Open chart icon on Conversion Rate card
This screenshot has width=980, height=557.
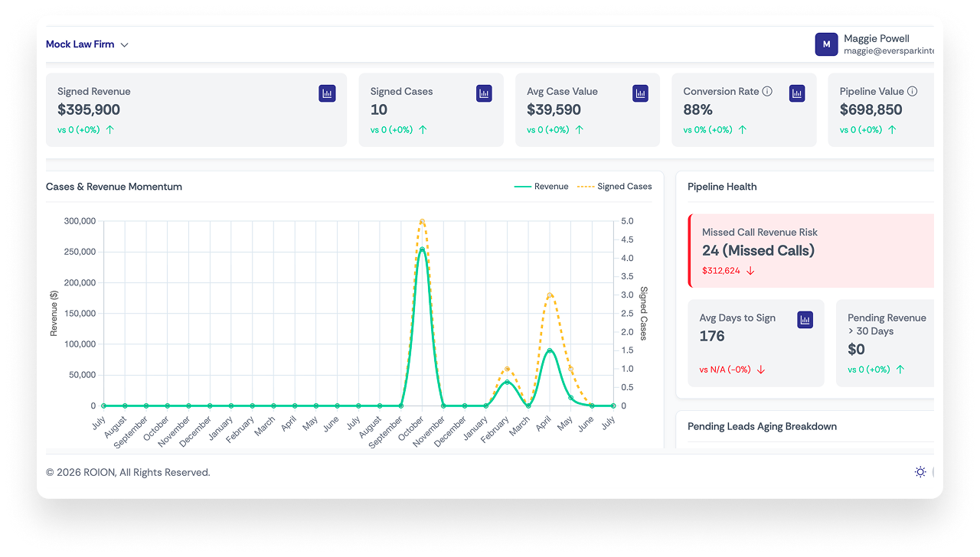(x=797, y=93)
